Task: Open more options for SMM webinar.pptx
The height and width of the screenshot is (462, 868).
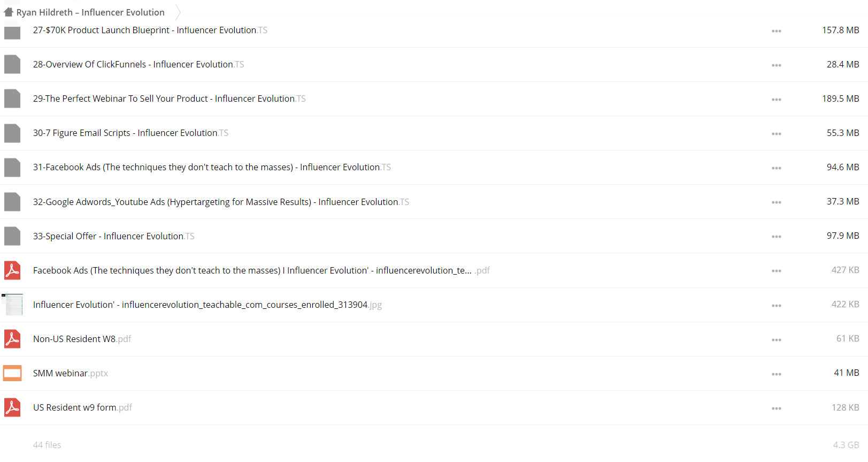Action: pos(777,374)
